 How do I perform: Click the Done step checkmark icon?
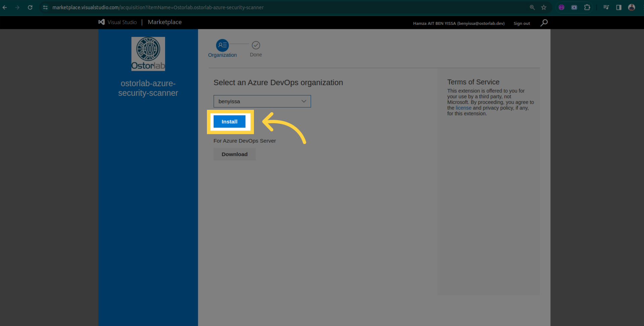click(x=256, y=45)
